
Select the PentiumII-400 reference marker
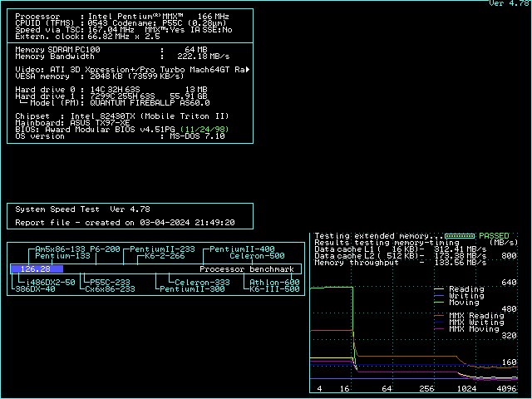(x=241, y=249)
